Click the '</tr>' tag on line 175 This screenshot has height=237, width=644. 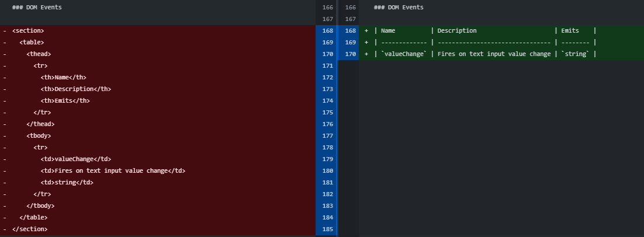coord(42,112)
